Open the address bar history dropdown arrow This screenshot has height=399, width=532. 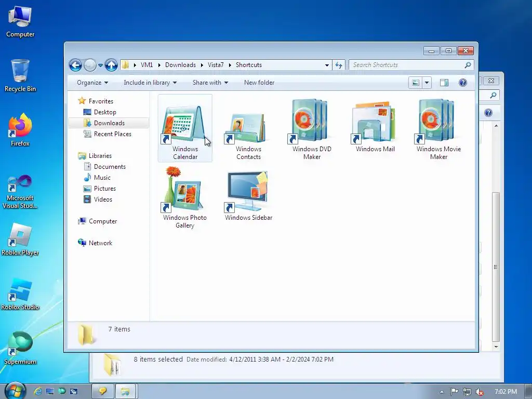click(327, 65)
